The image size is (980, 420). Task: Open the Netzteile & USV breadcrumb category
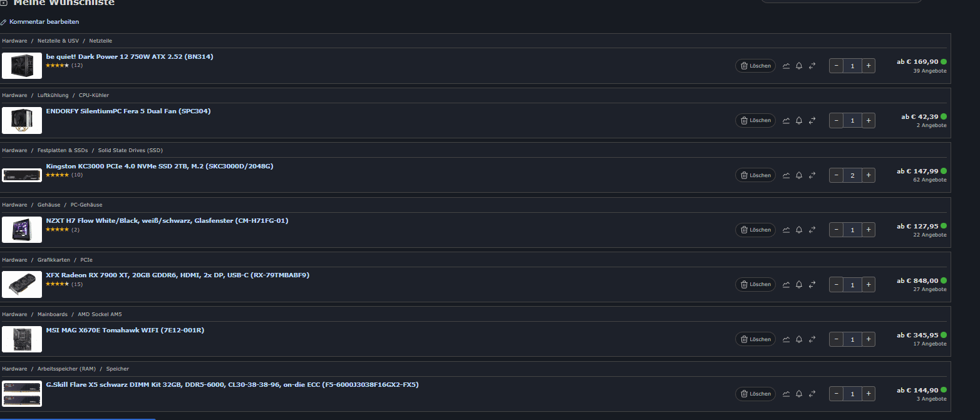(x=58, y=41)
